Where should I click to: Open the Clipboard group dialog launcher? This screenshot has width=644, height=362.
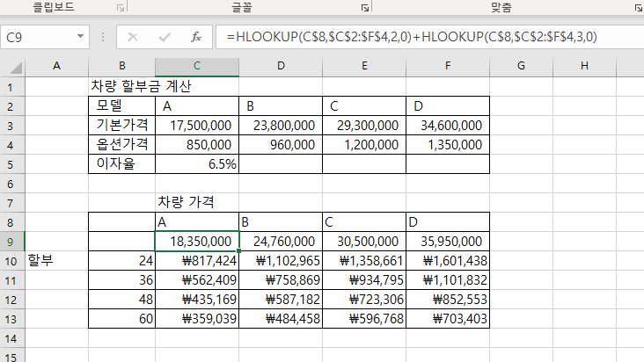tap(121, 8)
